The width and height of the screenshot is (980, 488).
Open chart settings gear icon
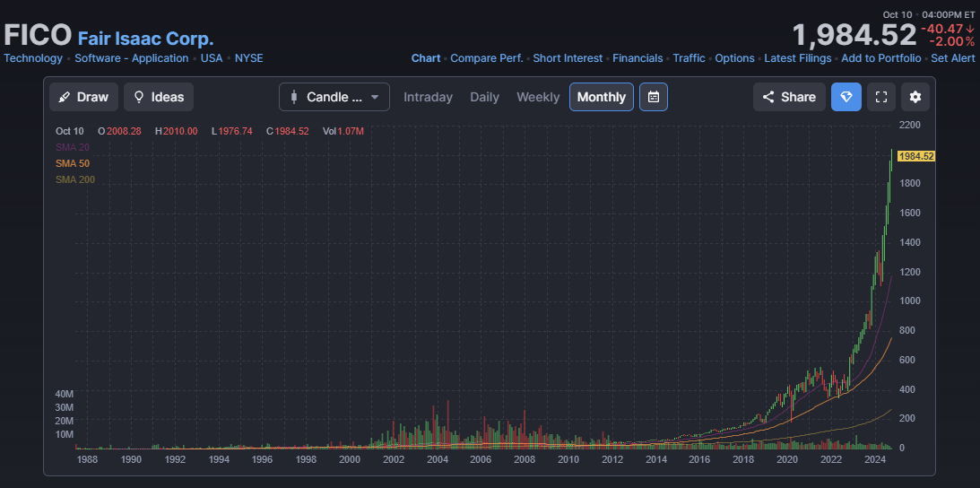pyautogui.click(x=915, y=97)
